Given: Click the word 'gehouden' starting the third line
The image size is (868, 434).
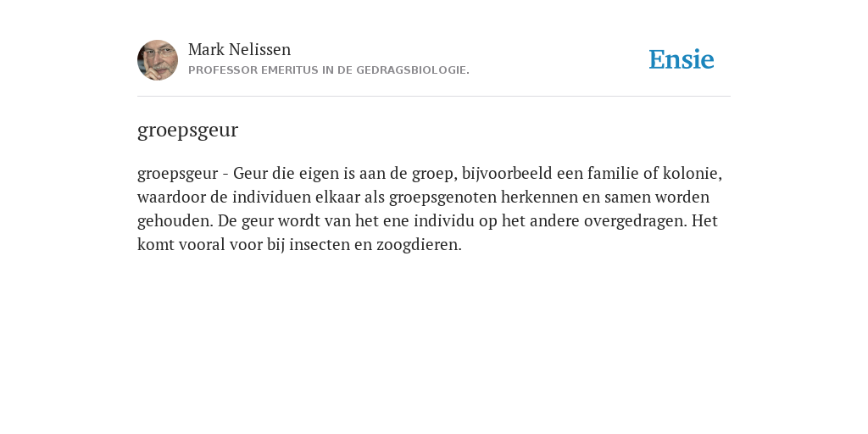Looking at the screenshot, I should [x=173, y=221].
